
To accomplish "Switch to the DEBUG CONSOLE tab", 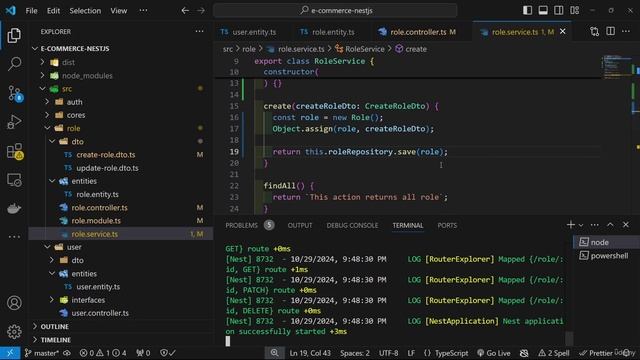I will (x=352, y=225).
